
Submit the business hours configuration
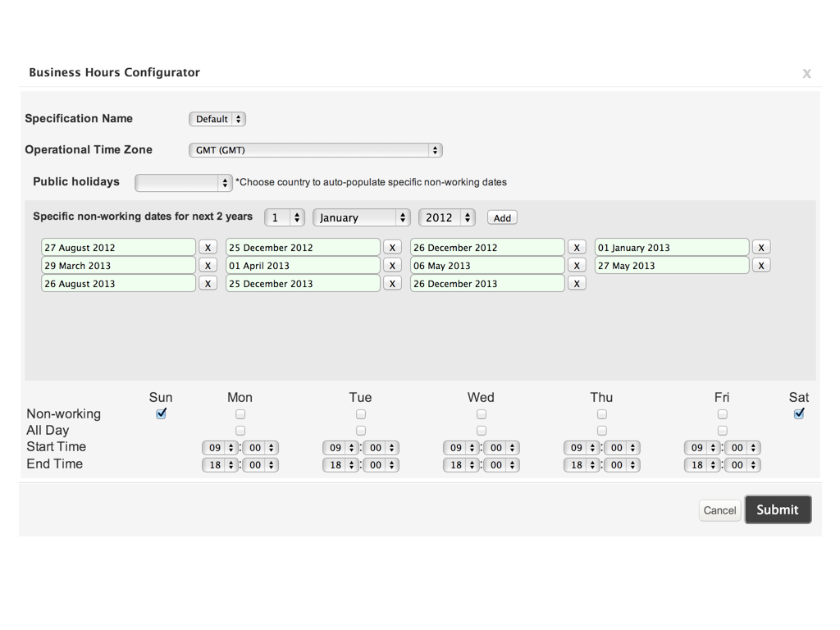[x=778, y=509]
